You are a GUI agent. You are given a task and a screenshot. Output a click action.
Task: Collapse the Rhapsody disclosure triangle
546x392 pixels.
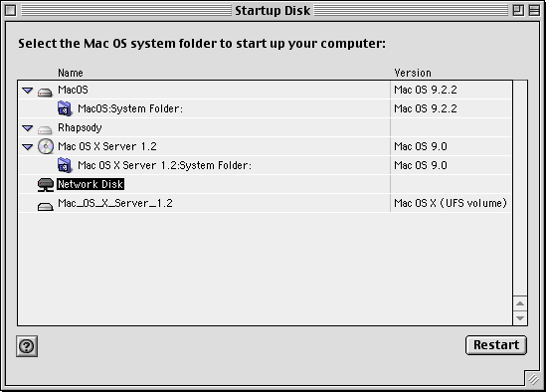click(27, 128)
